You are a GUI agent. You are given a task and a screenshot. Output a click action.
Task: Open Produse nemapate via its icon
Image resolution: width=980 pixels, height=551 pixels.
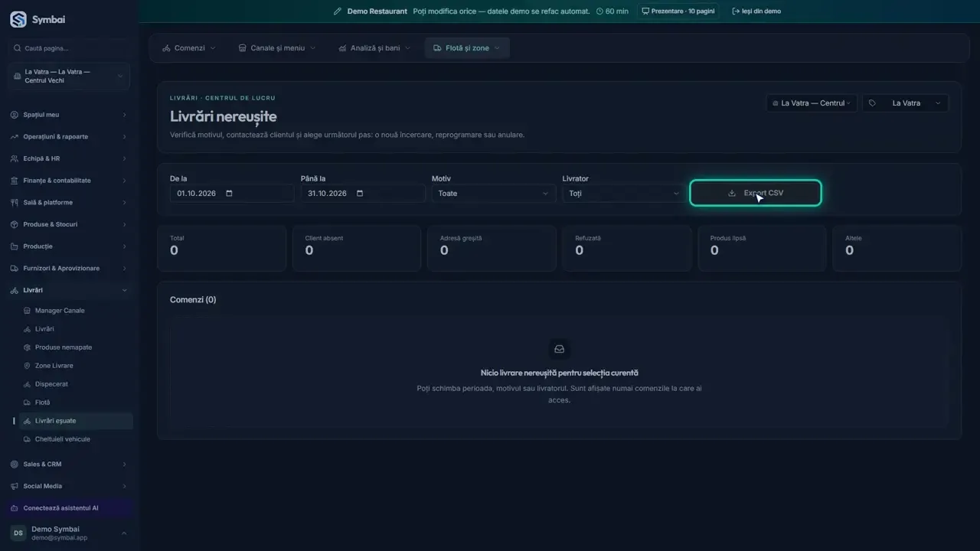pyautogui.click(x=27, y=347)
